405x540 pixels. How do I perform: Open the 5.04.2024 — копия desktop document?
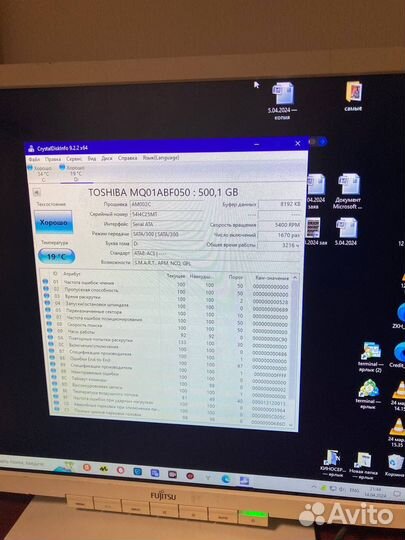(283, 101)
